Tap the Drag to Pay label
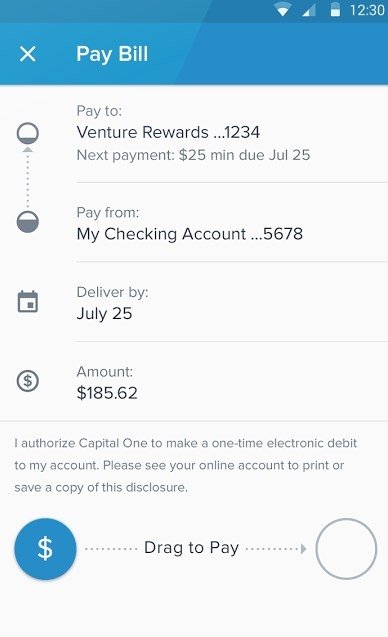This screenshot has height=637, width=388. point(191,548)
